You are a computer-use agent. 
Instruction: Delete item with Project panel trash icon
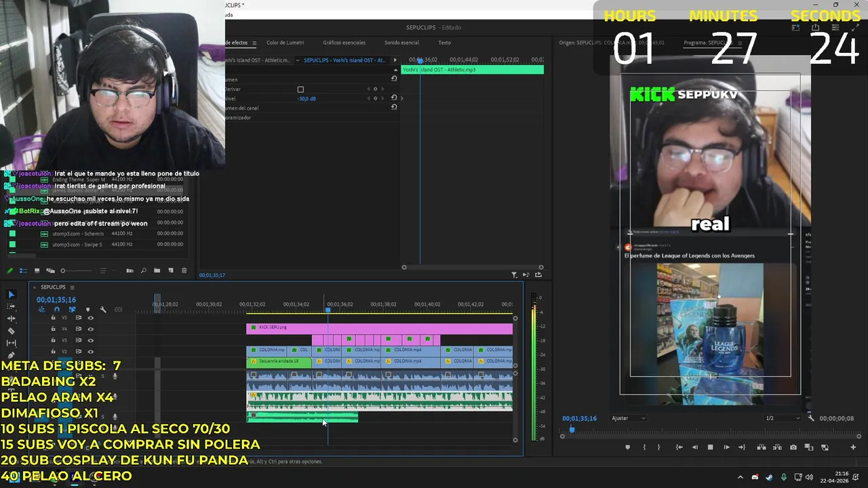[184, 270]
